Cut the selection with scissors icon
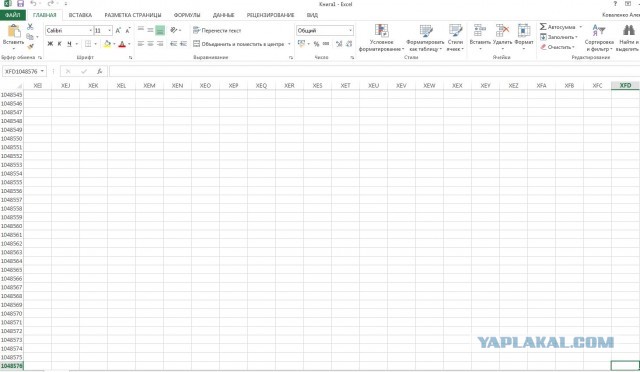 tap(30, 27)
